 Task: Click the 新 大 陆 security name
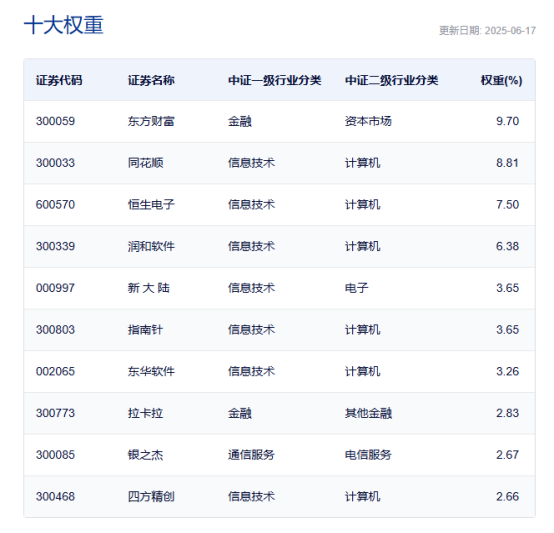149,288
